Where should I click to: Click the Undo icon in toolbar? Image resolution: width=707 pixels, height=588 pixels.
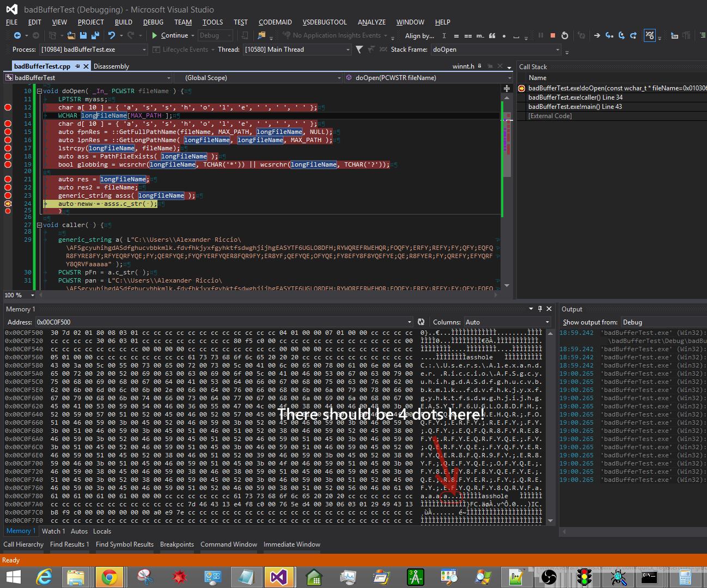(x=112, y=35)
